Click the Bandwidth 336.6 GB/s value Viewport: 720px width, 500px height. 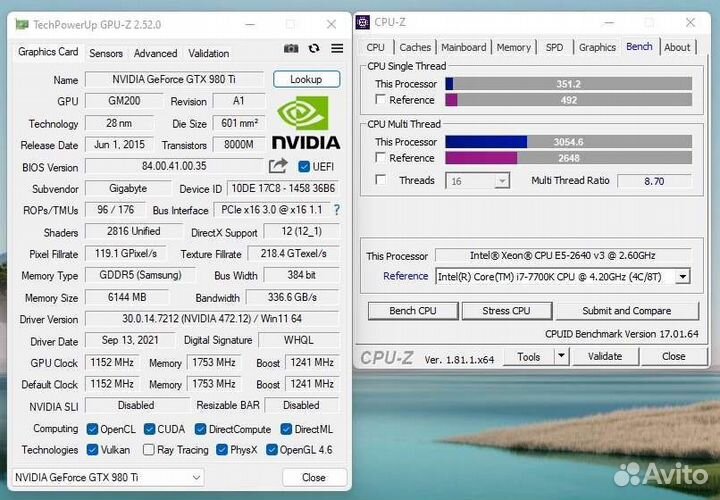coord(292,297)
